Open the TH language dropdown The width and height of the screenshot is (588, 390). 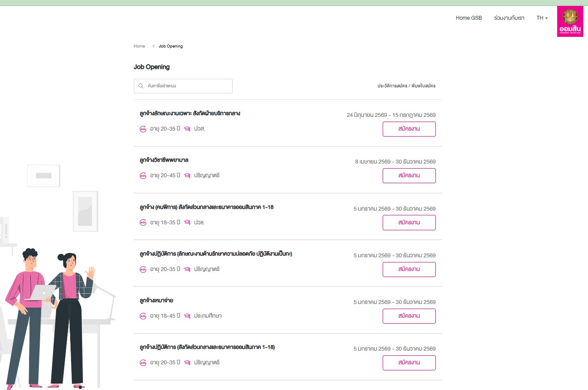tap(542, 18)
